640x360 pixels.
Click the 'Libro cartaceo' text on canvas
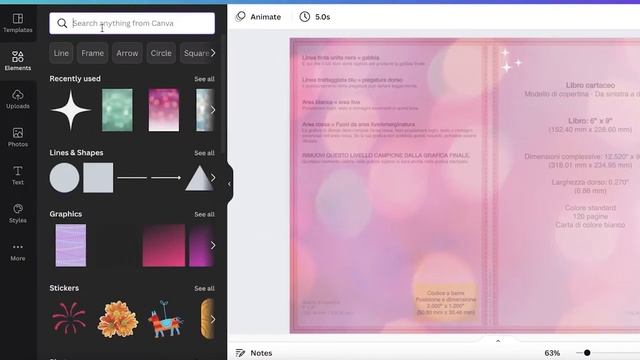click(590, 85)
